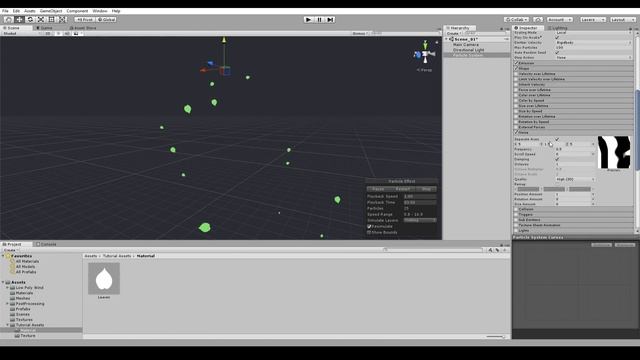The width and height of the screenshot is (640, 360).
Task: Open the Noise Quality dropdown
Action: click(x=575, y=179)
